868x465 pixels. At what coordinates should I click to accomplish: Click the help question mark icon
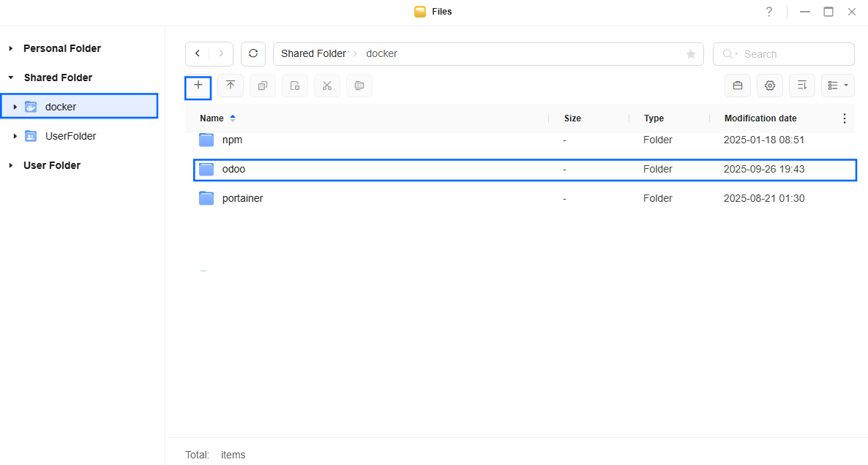click(769, 12)
